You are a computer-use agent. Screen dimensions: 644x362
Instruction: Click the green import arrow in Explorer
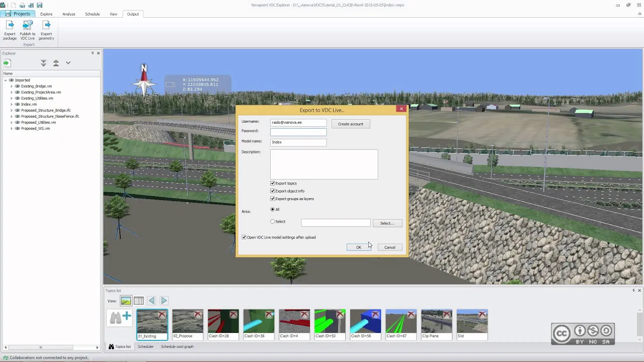pyautogui.click(x=7, y=63)
